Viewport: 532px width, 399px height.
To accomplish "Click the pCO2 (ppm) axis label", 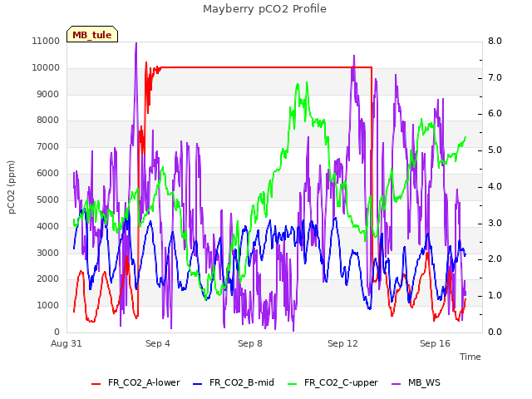I will click(12, 187).
